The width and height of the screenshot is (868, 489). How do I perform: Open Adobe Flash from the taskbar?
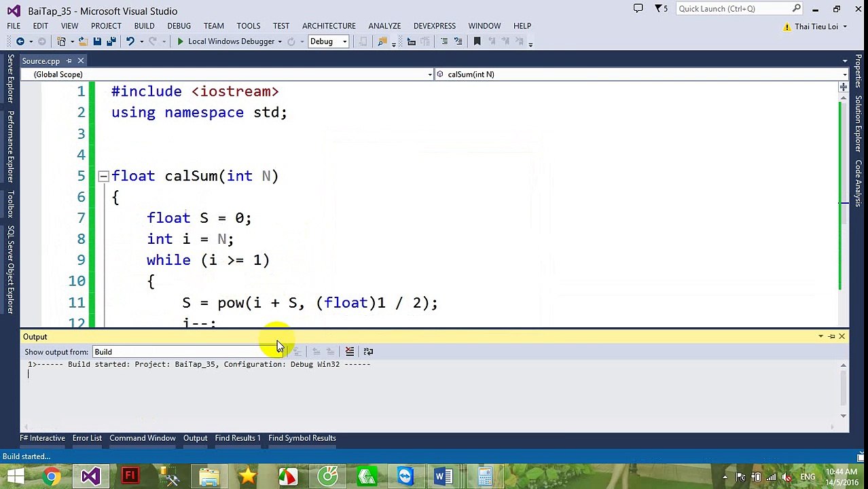[x=130, y=477]
